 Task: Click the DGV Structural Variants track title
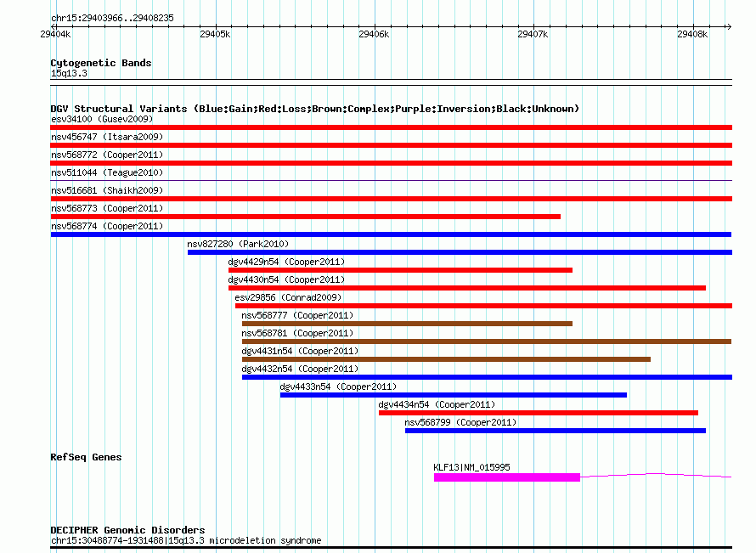(x=315, y=109)
